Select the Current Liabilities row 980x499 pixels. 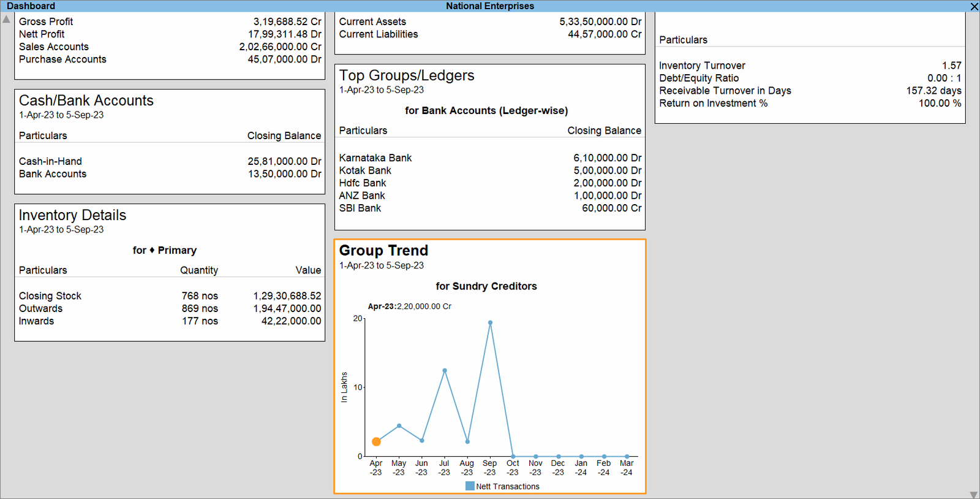point(490,34)
